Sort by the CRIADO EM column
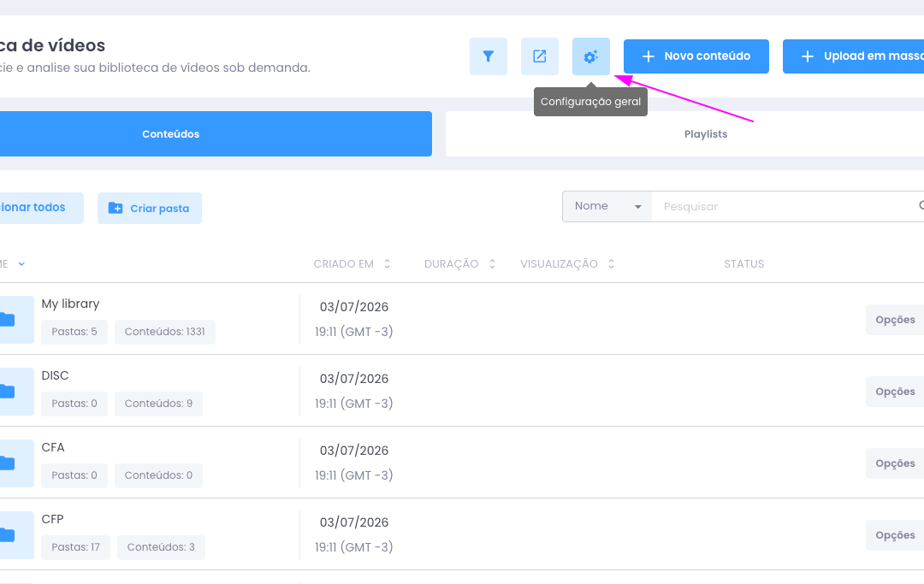Viewport: 924px width, 584px height. pos(352,263)
